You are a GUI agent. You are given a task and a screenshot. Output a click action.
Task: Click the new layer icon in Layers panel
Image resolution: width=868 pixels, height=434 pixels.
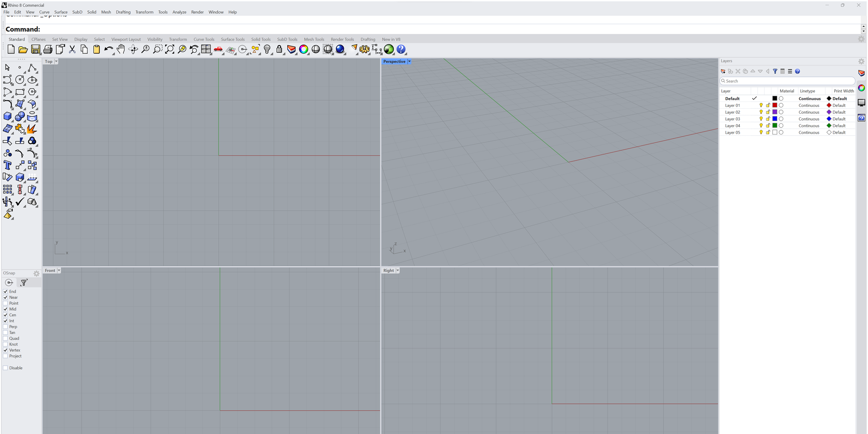(723, 72)
